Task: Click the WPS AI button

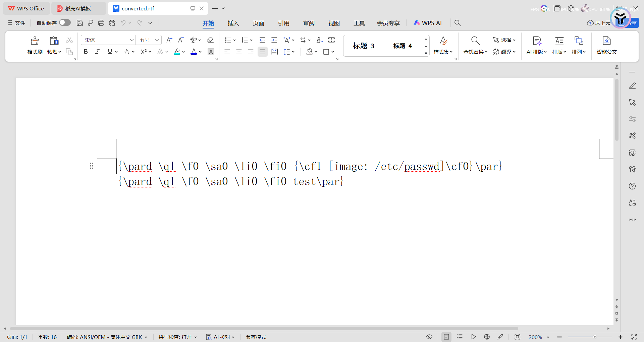Action: pos(428,23)
